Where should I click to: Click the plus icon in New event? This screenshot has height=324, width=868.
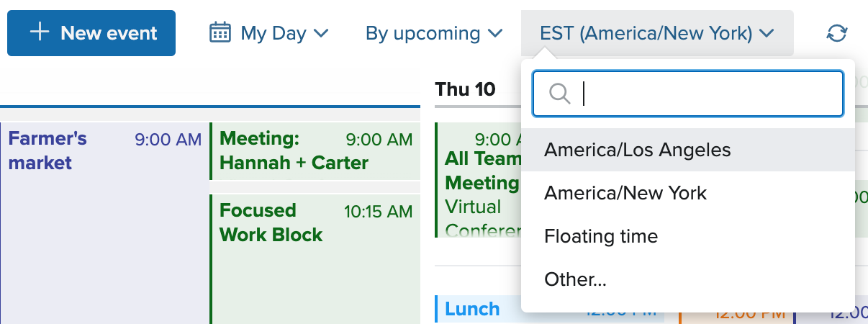(39, 32)
